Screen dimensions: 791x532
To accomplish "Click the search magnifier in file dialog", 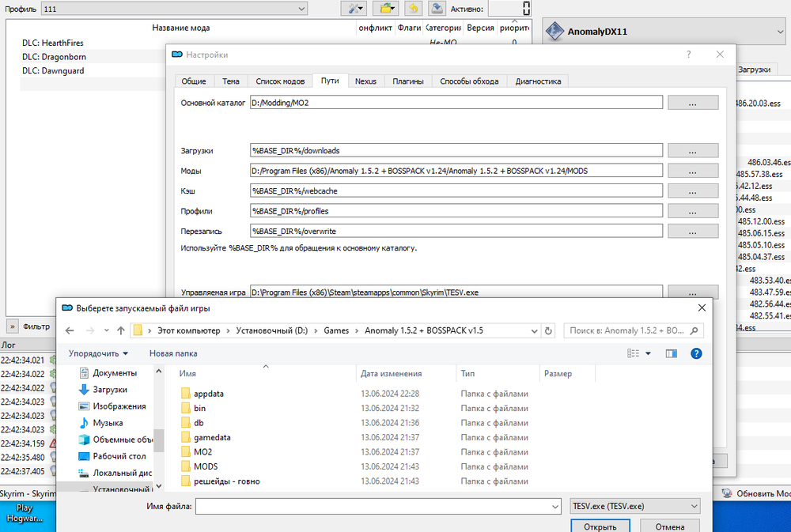I will pyautogui.click(x=694, y=330).
